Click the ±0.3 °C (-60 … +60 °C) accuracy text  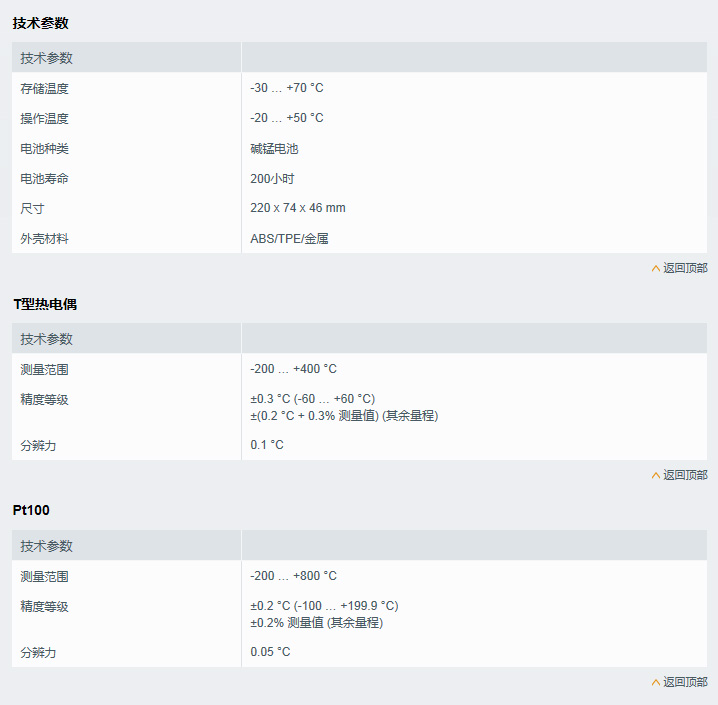click(x=312, y=399)
